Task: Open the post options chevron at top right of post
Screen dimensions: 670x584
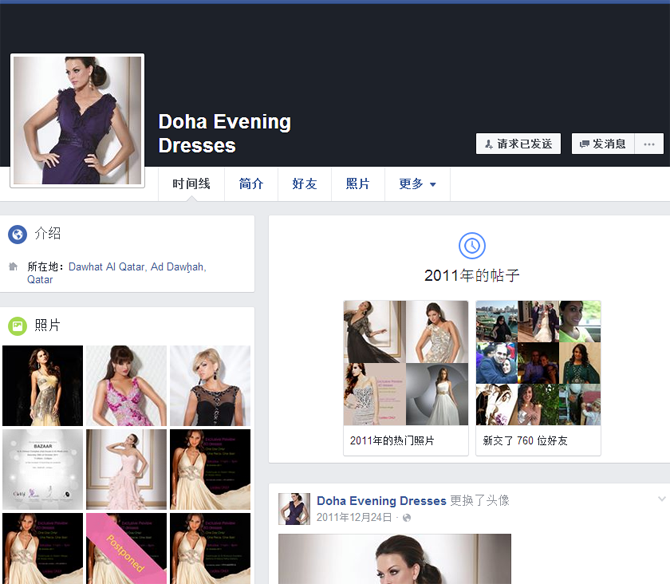Action: pos(661,499)
